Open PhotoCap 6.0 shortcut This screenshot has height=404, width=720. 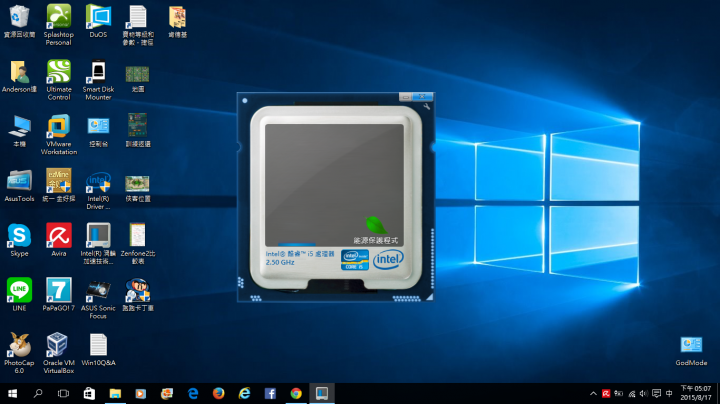(19, 353)
